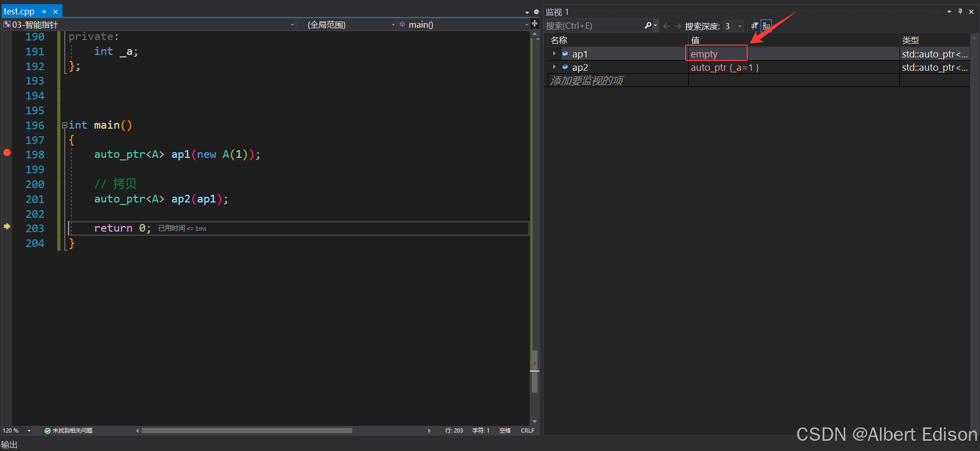This screenshot has width=980, height=451.
Task: Open the 输出 output panel tab
Action: pyautogui.click(x=9, y=444)
